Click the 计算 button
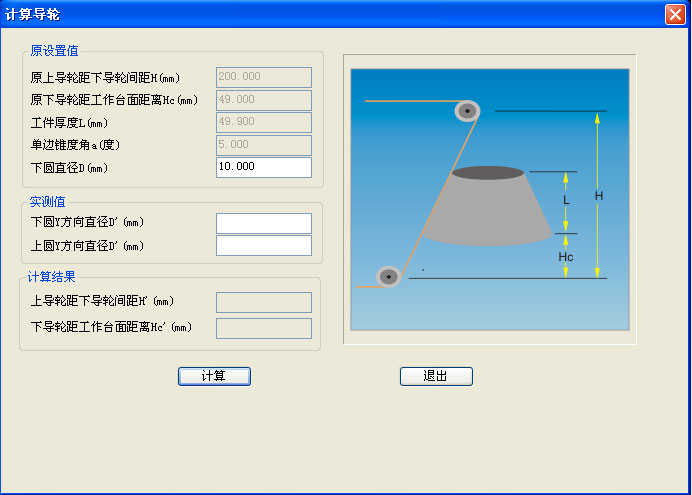Screen dimensions: 692x495 (214, 376)
